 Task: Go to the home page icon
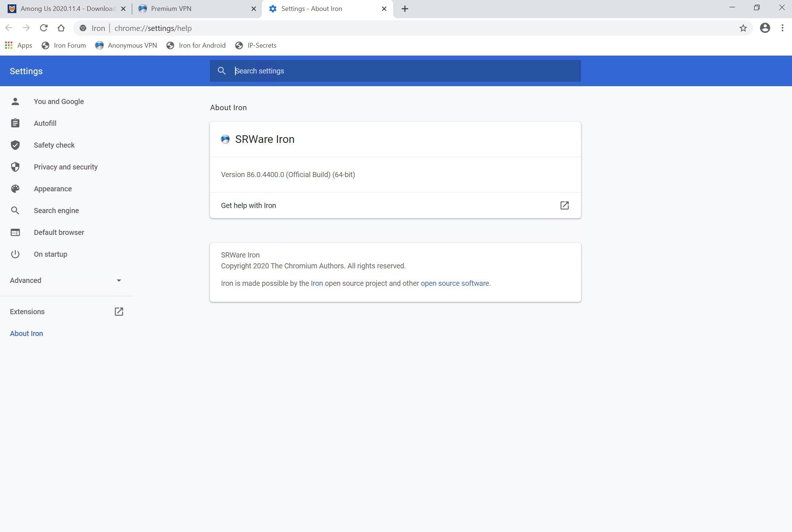(61, 28)
